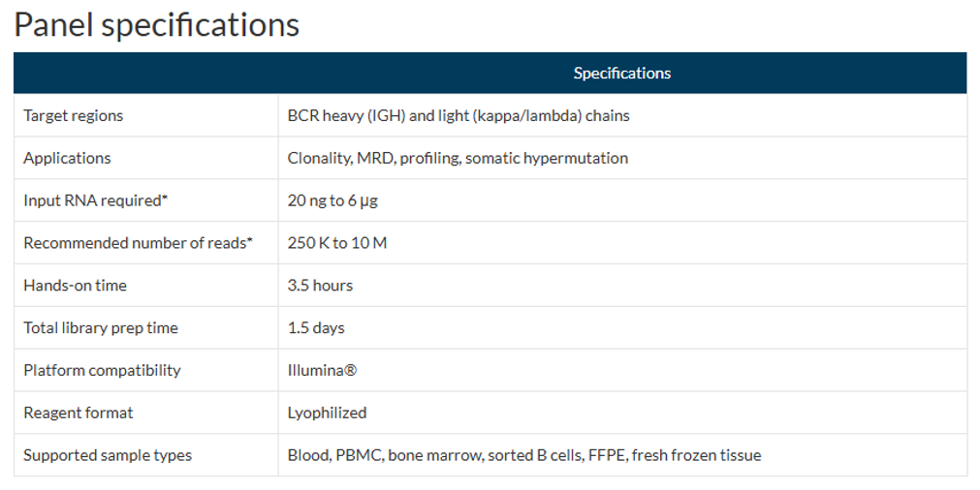Viewport: 980px width, 490px height.
Task: Click the Specifications column header
Action: click(x=621, y=73)
